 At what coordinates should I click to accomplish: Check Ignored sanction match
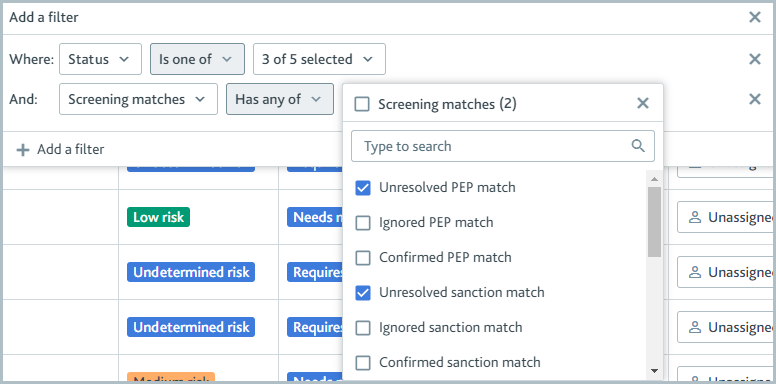click(363, 328)
